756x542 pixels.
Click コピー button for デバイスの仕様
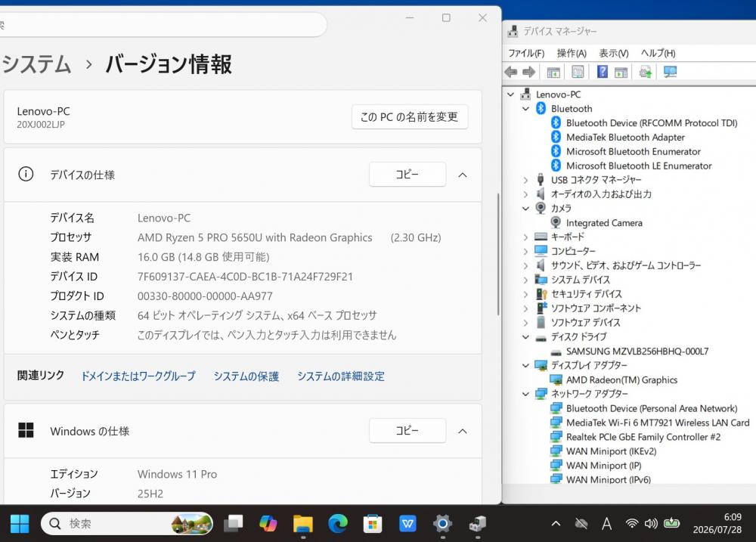coord(407,175)
